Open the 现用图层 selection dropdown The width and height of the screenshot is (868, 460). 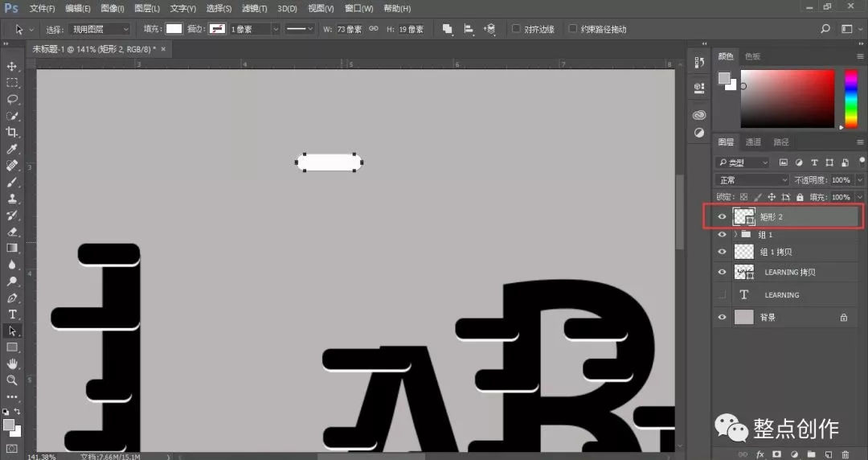[100, 29]
